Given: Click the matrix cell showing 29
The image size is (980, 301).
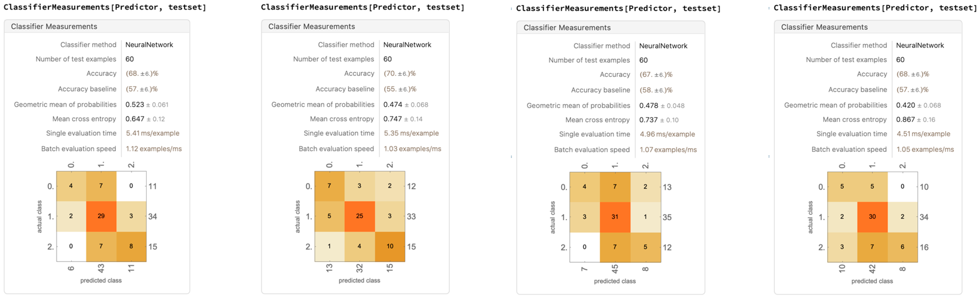Looking at the screenshot, I should point(101,216).
